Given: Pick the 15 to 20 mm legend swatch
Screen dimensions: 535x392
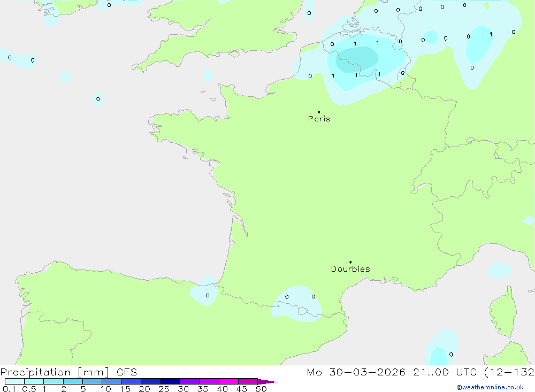Looking at the screenshot, I should point(131,382).
